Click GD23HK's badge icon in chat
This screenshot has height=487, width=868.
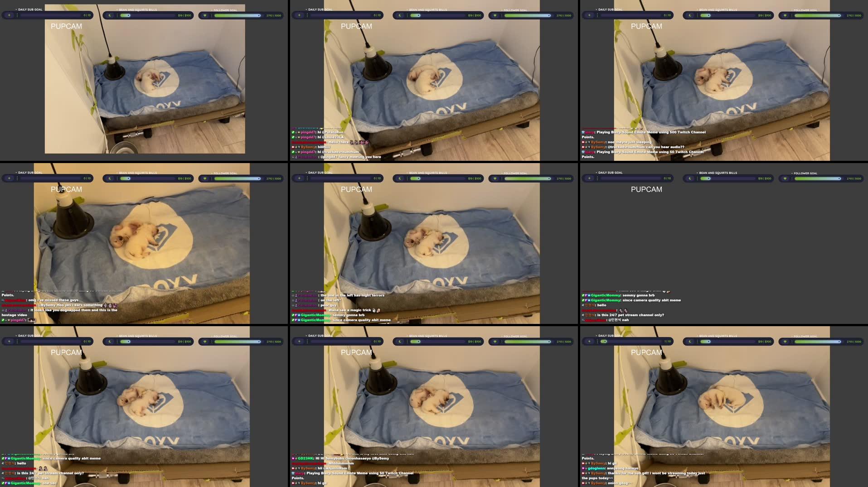(294, 458)
